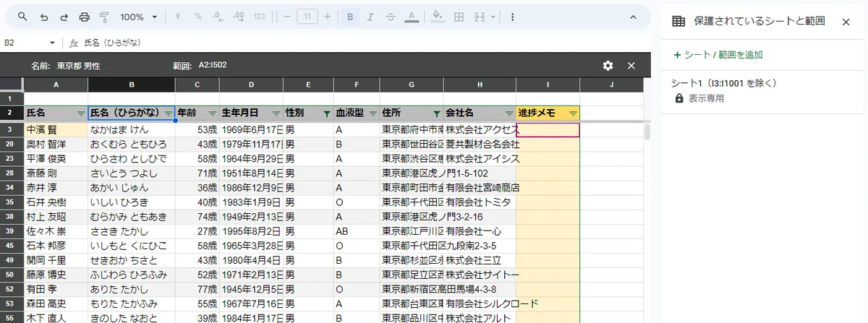This screenshot has height=323, width=868.
Task: Select column A header
Action: [x=56, y=85]
